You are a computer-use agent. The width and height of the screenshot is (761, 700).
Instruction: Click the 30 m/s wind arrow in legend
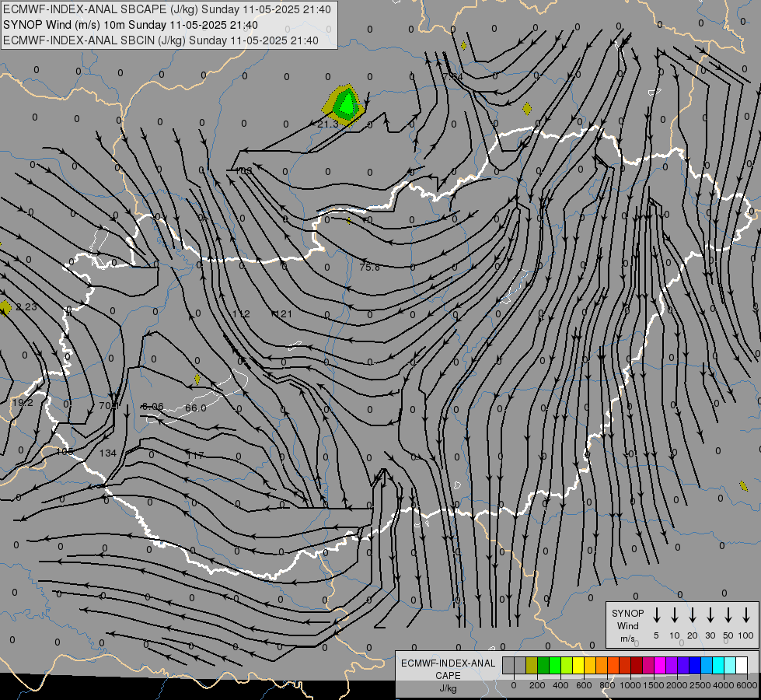click(x=710, y=614)
